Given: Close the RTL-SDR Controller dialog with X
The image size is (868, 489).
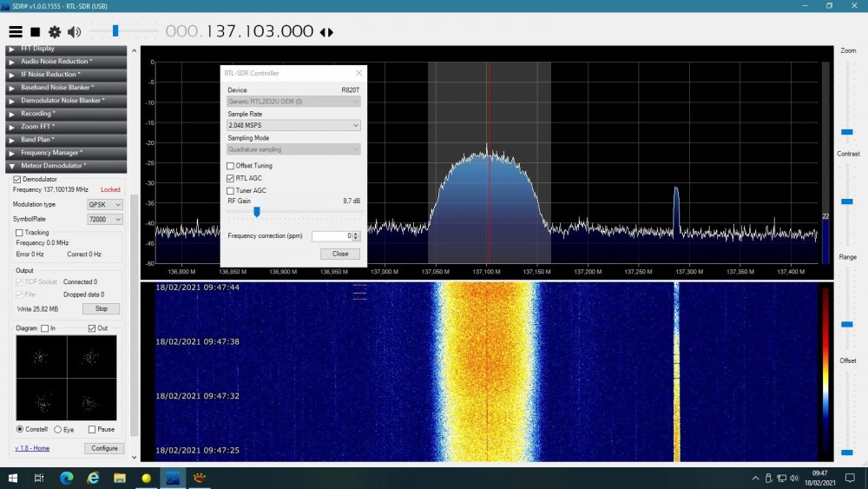Looking at the screenshot, I should (358, 73).
